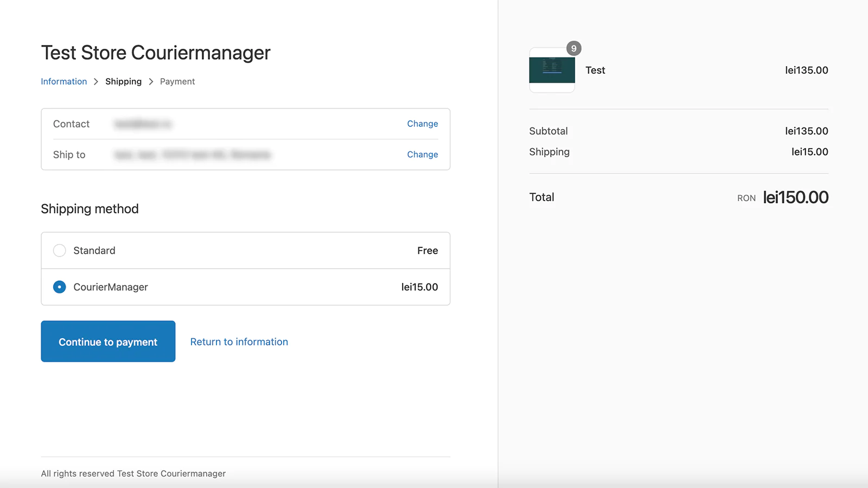This screenshot has height=488, width=868.
Task: Click the lei150.00 total amount
Action: (795, 197)
